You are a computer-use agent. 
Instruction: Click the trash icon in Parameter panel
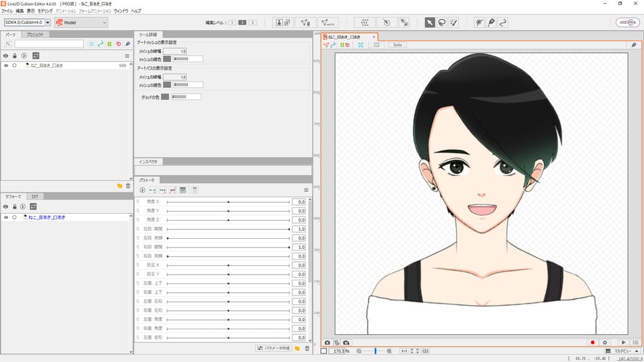pos(307,348)
